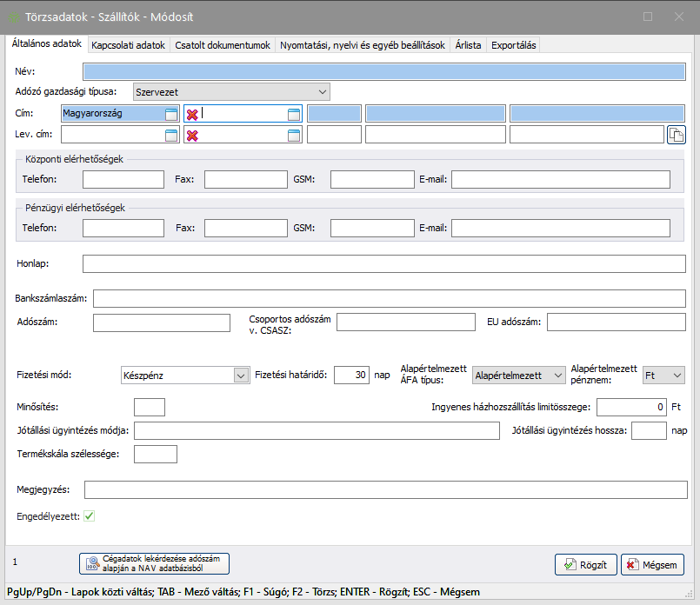Open the country picker in the Cím row
700x605 pixels.
pos(171,113)
